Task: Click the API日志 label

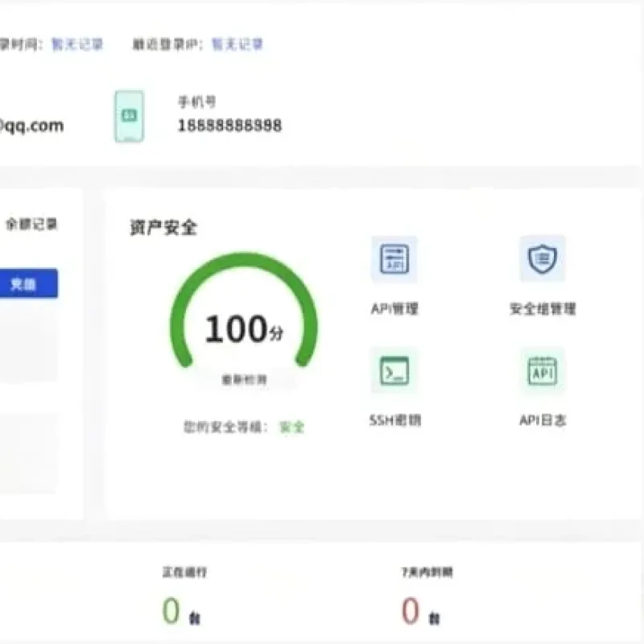Action: (543, 420)
